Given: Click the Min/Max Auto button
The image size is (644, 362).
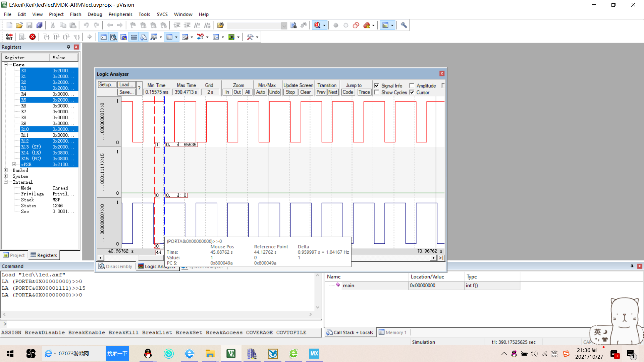Looking at the screenshot, I should 261,92.
